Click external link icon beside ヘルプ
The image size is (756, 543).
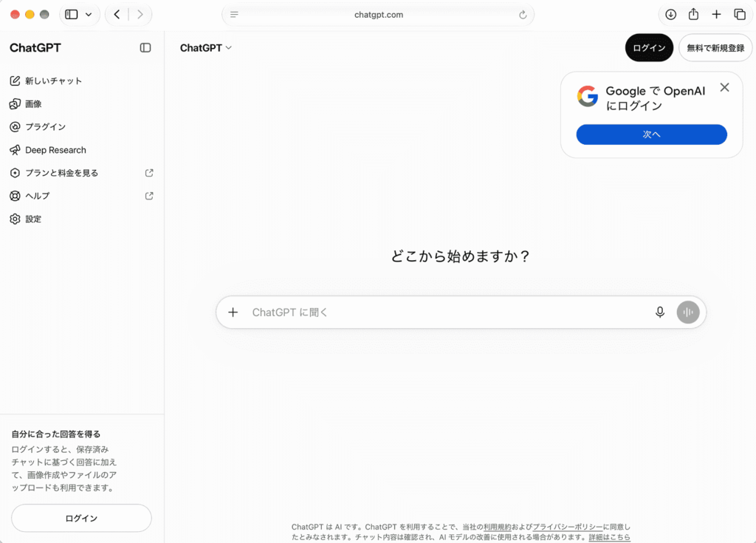click(149, 196)
